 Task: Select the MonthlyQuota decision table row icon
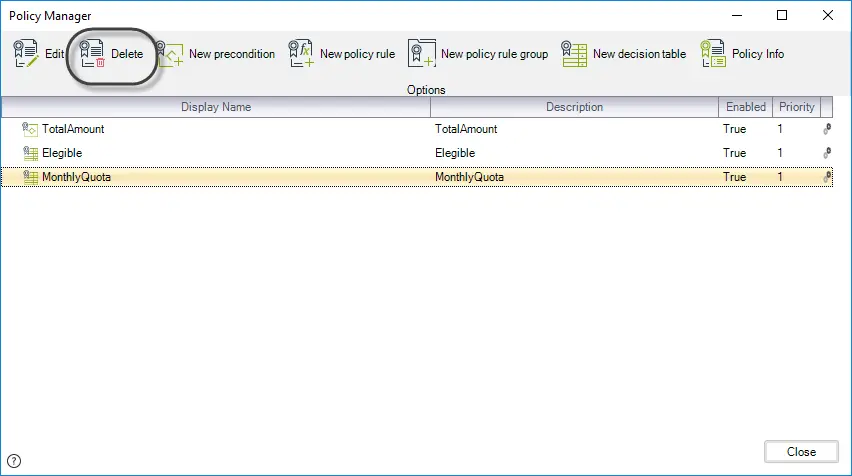pos(30,177)
